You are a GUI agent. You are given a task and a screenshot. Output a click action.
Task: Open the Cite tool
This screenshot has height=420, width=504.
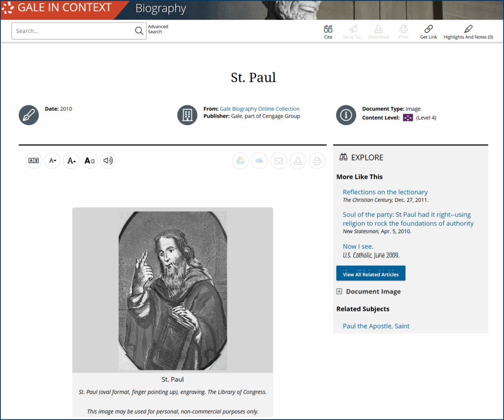[x=328, y=32]
